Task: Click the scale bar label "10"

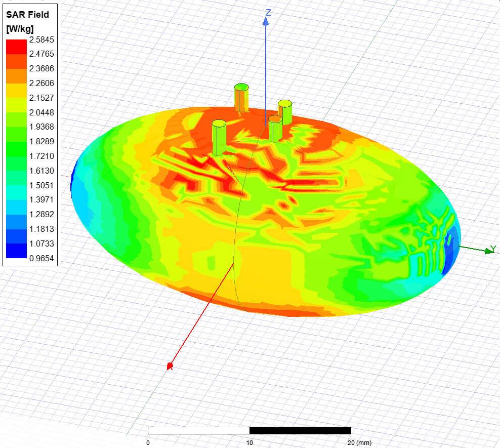Action: [x=249, y=442]
